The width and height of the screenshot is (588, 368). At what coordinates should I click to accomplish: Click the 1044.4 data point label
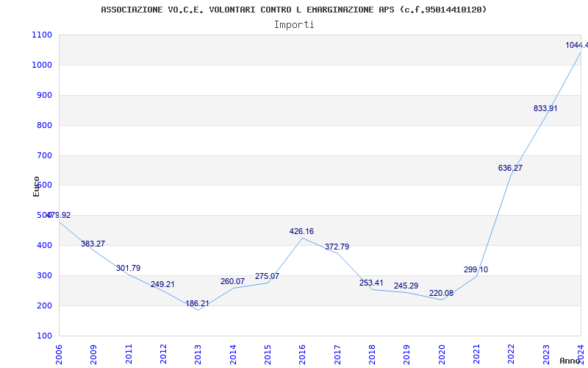tap(576, 46)
